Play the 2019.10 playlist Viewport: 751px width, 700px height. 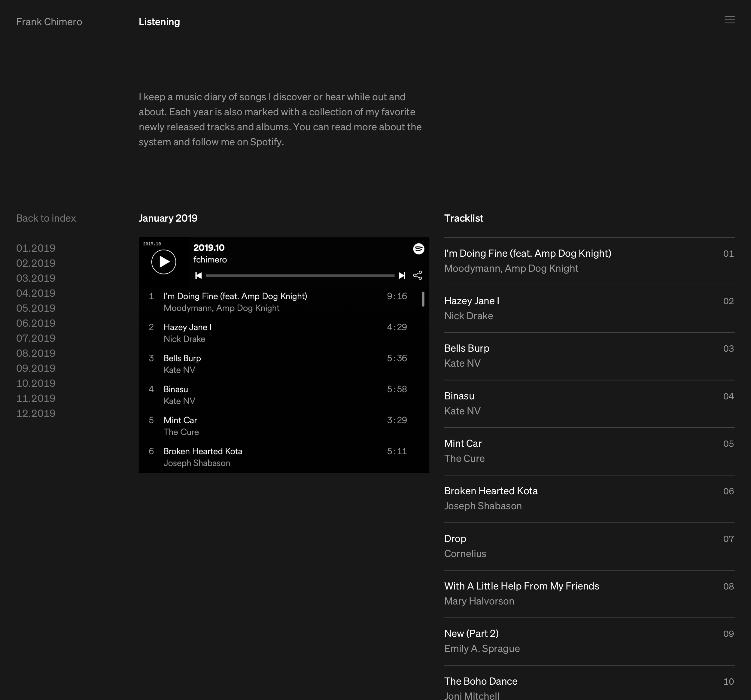point(164,262)
